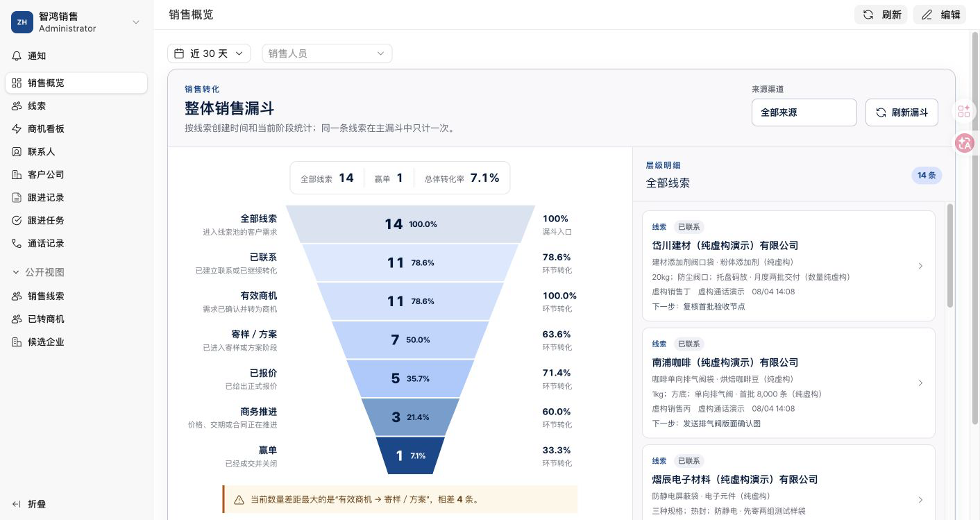The height and width of the screenshot is (520, 980).
Task: Click the floating translate icon
Action: pyautogui.click(x=964, y=143)
